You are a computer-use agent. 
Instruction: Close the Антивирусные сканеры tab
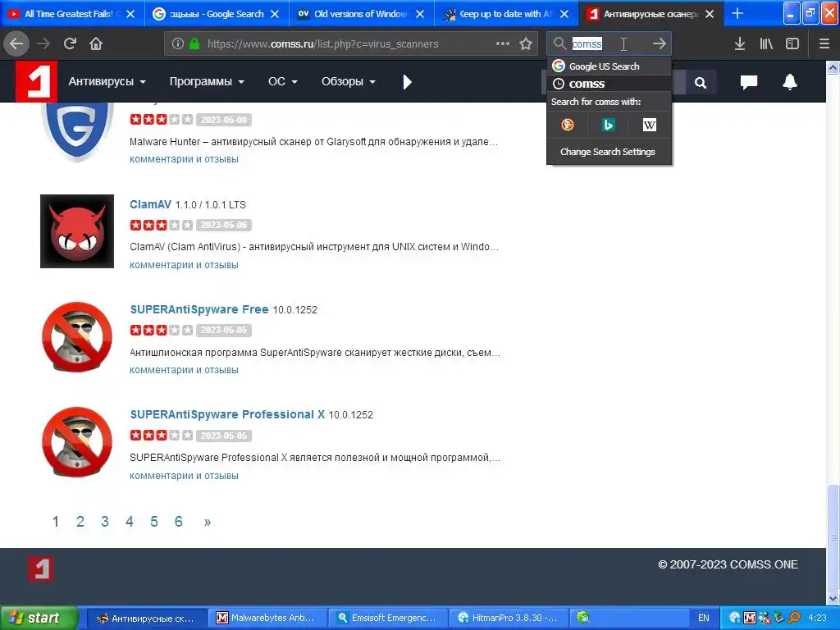pos(710,14)
